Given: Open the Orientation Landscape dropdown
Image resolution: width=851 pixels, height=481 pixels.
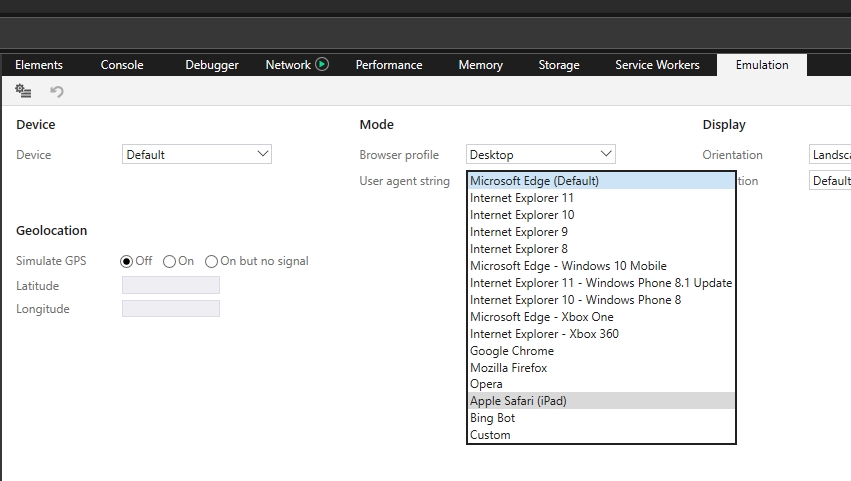Looking at the screenshot, I should [830, 154].
